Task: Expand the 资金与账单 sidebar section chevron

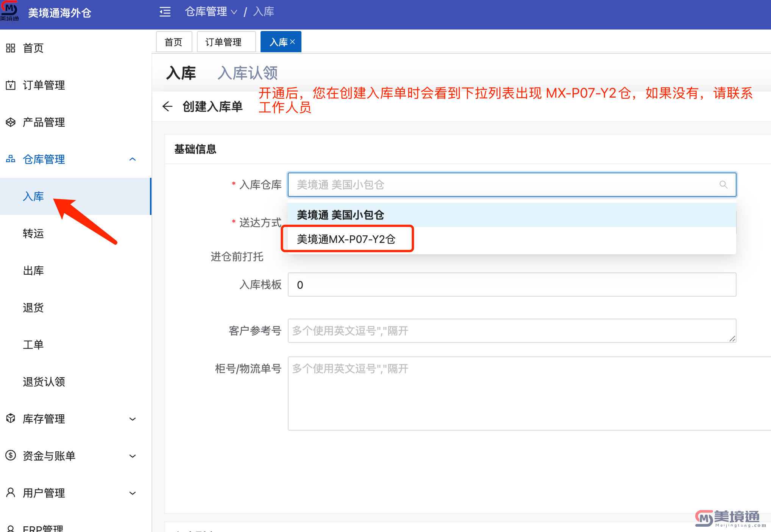Action: coord(133,456)
